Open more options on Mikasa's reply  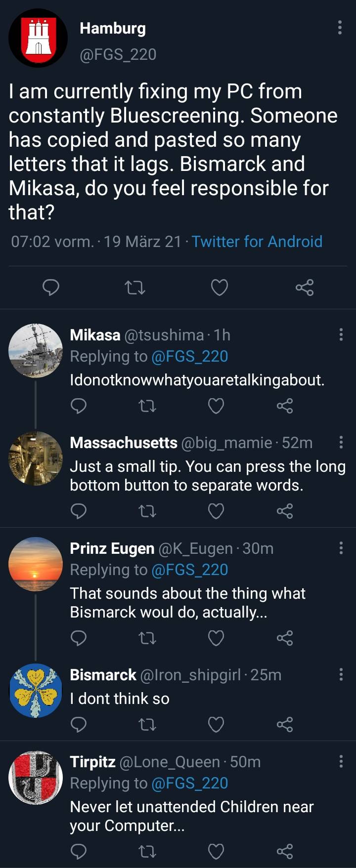(x=341, y=335)
